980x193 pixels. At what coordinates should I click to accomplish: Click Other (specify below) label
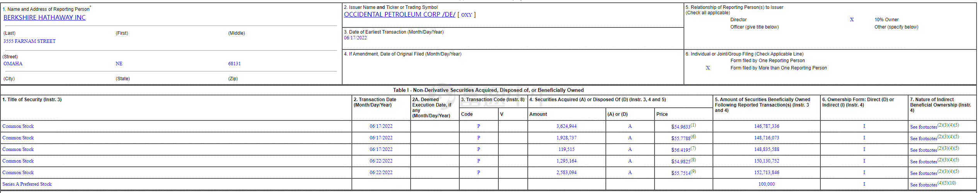(896, 27)
